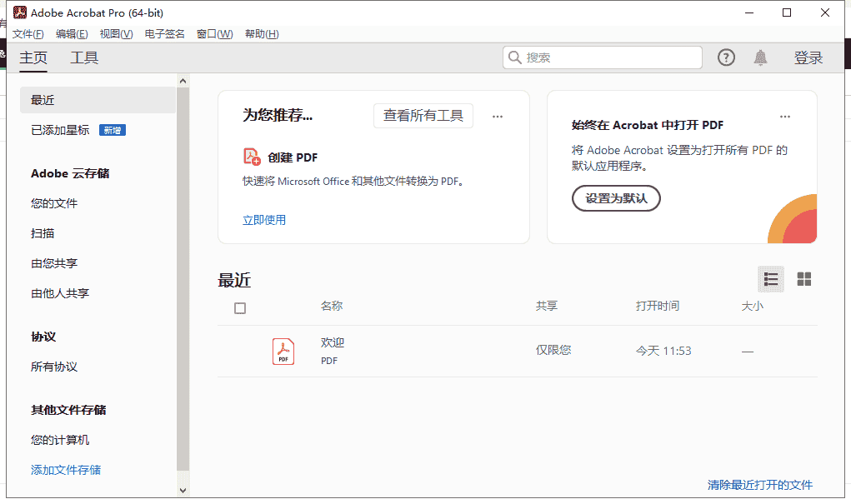This screenshot has width=851, height=504.
Task: Click the 查看所有工具 button
Action: pos(423,116)
